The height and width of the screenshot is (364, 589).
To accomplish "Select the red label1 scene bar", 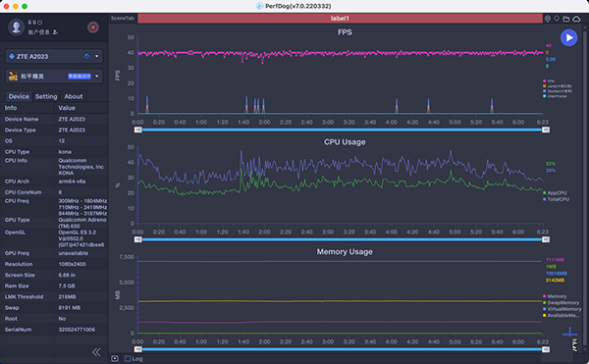I will (x=340, y=19).
